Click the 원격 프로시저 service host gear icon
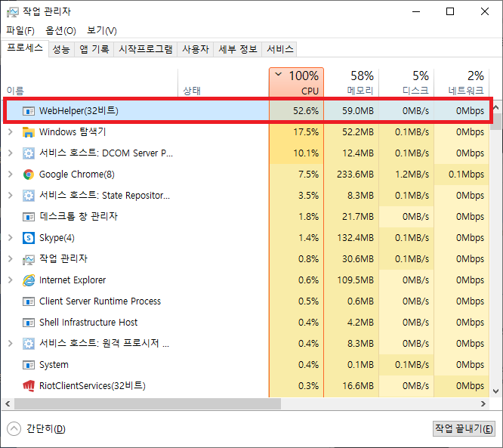This screenshot has width=503, height=448. (29, 344)
